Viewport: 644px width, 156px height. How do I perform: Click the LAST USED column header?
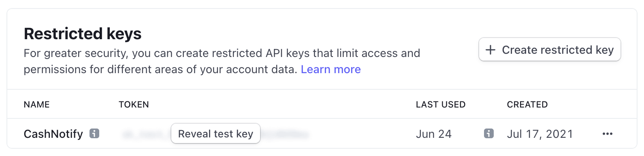[441, 105]
